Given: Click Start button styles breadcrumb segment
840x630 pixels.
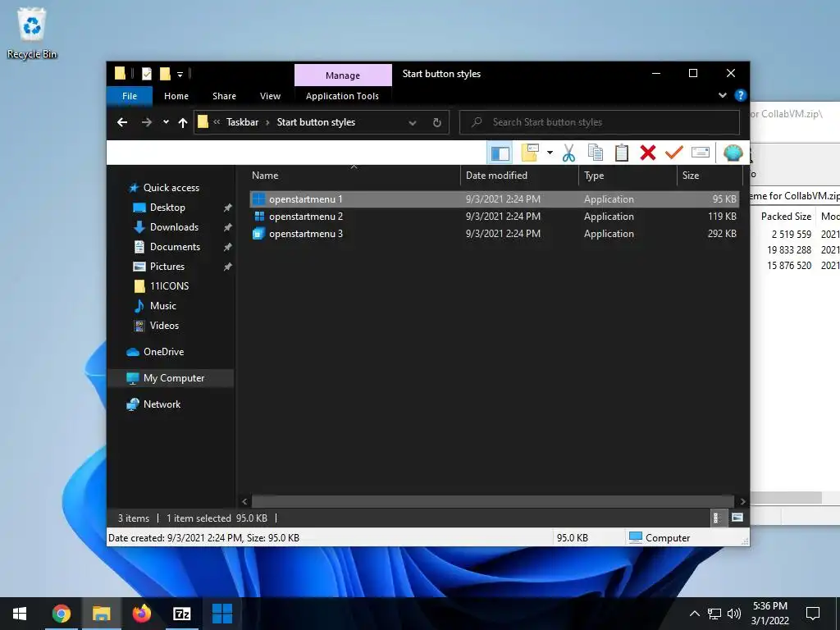Looking at the screenshot, I should coord(316,122).
